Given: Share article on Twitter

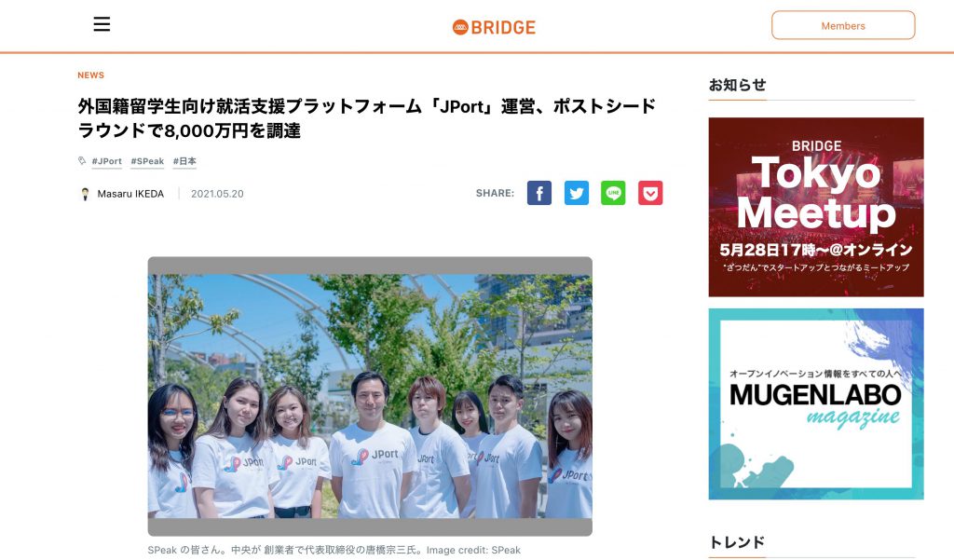Looking at the screenshot, I should pos(576,193).
